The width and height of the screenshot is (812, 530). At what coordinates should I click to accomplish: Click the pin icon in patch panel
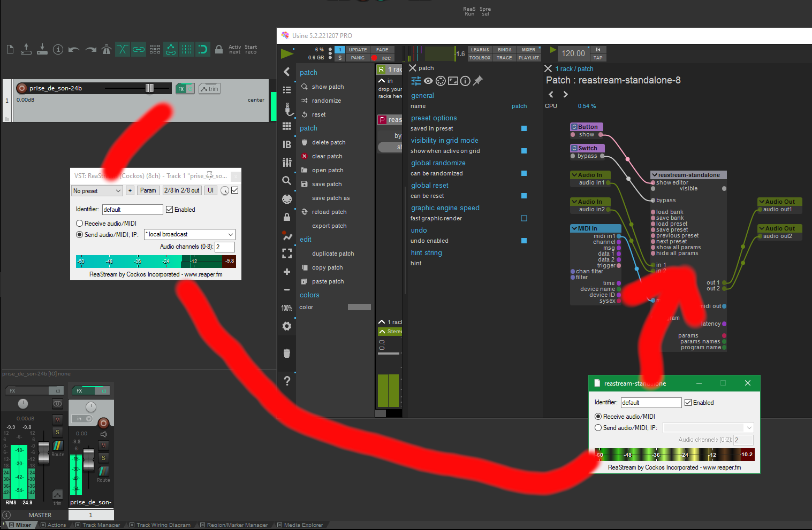[x=478, y=81]
